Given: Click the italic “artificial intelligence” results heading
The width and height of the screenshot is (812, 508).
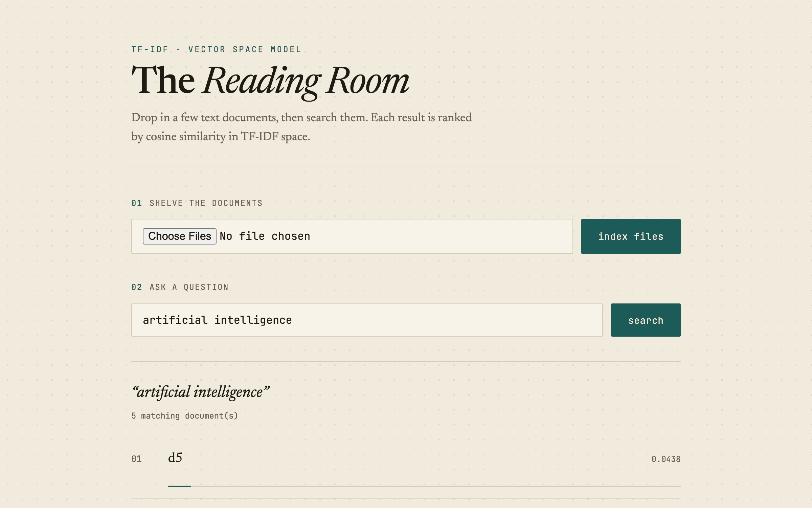Looking at the screenshot, I should [201, 392].
